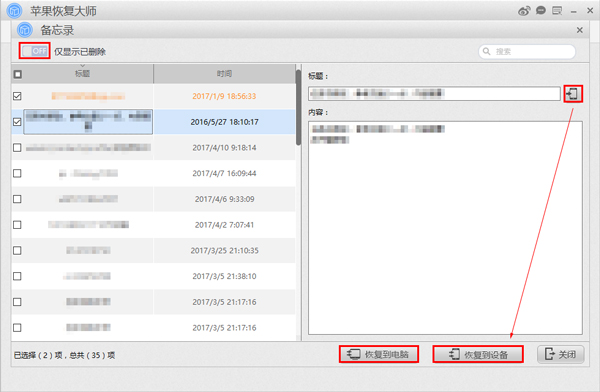
Task: Click the message panel icon in title bar
Action: (x=557, y=11)
